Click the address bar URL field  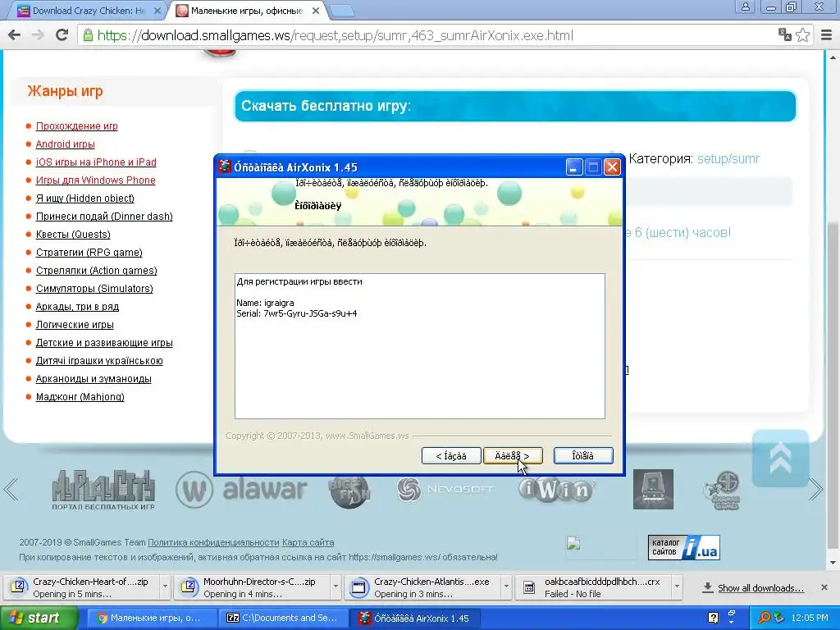pos(428,35)
